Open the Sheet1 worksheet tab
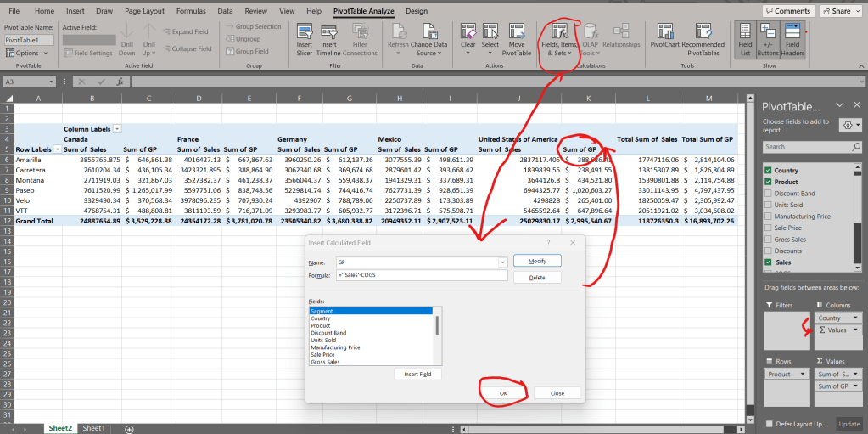 click(x=92, y=428)
